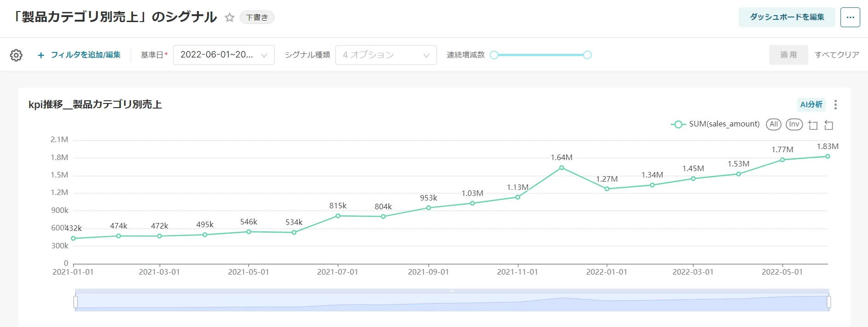
Task: Reset the chart zoom
Action: tap(829, 125)
